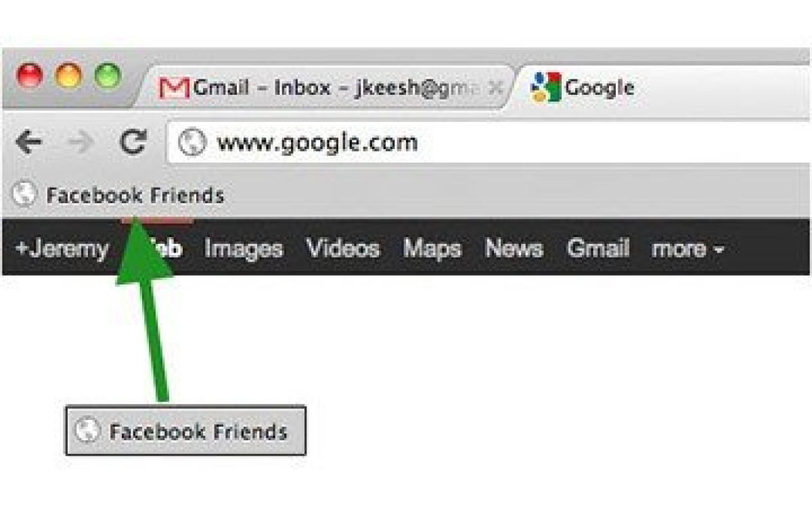Click the yellow minimize window button

pyautogui.click(x=68, y=76)
